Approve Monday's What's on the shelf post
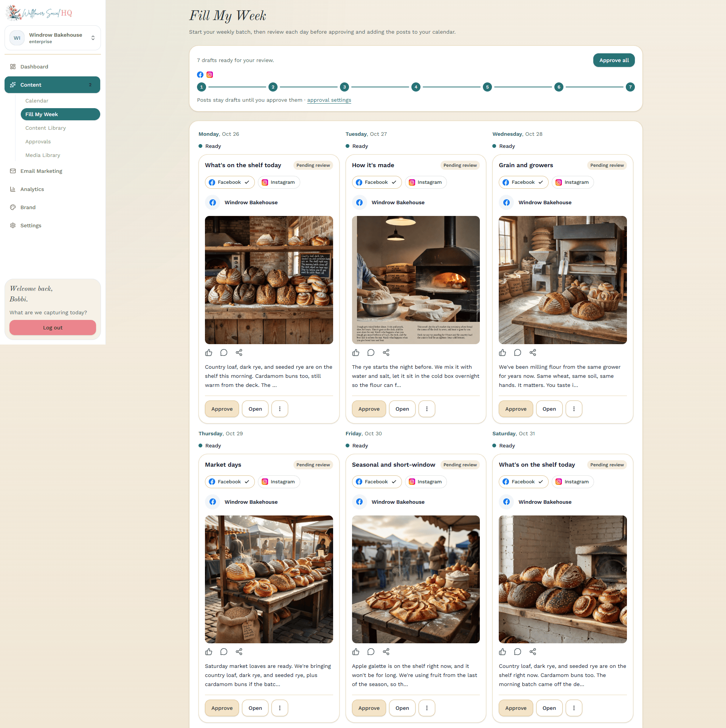 click(x=222, y=409)
